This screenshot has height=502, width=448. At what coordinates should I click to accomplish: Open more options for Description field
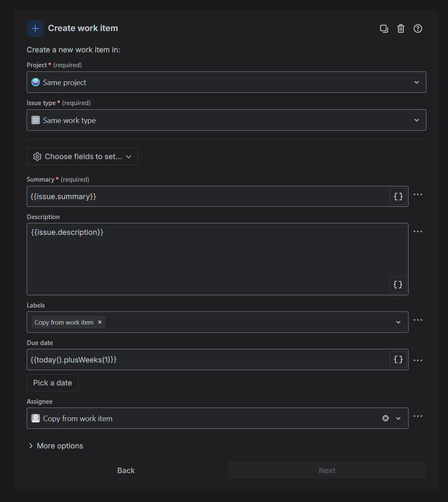coord(418,232)
